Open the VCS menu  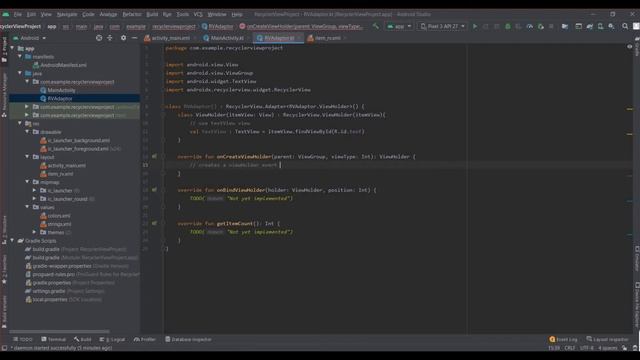click(x=198, y=14)
